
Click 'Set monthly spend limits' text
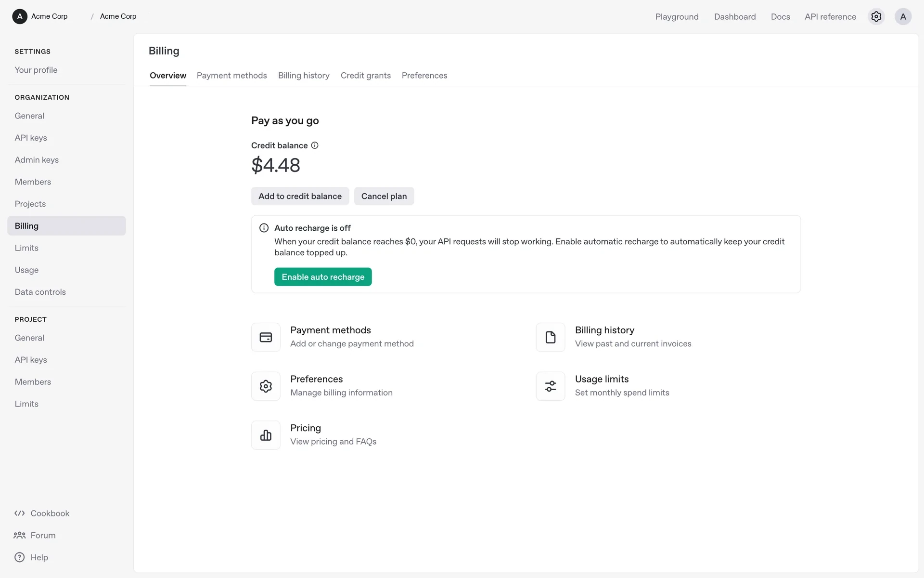point(622,393)
